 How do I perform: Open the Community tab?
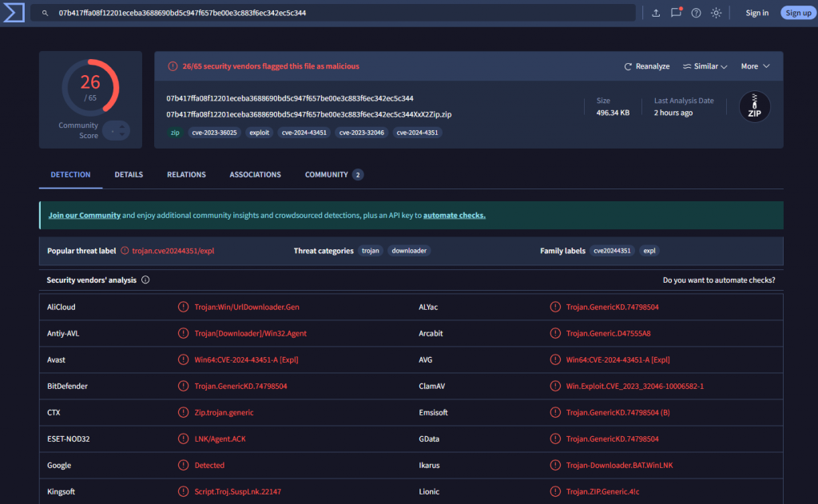click(333, 175)
